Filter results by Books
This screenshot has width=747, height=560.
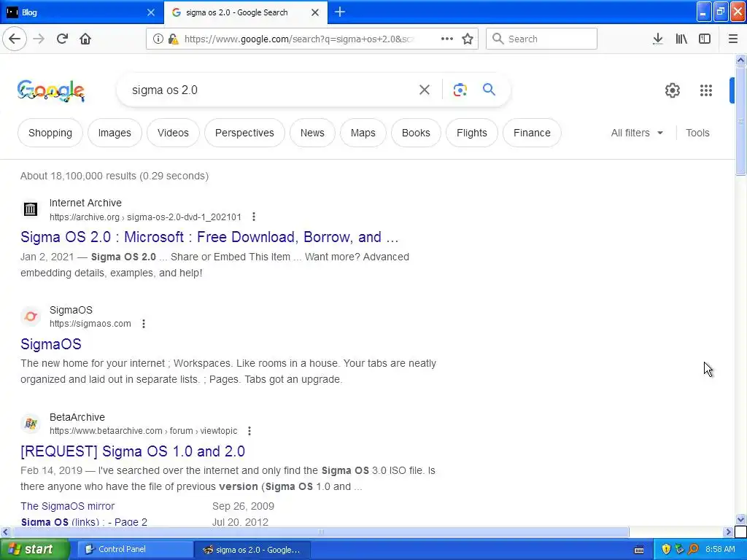tap(416, 133)
